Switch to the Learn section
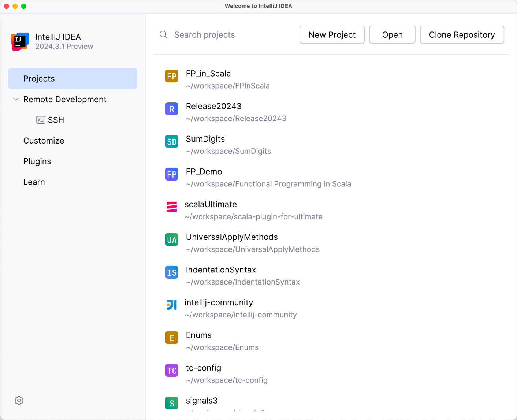 [x=34, y=182]
